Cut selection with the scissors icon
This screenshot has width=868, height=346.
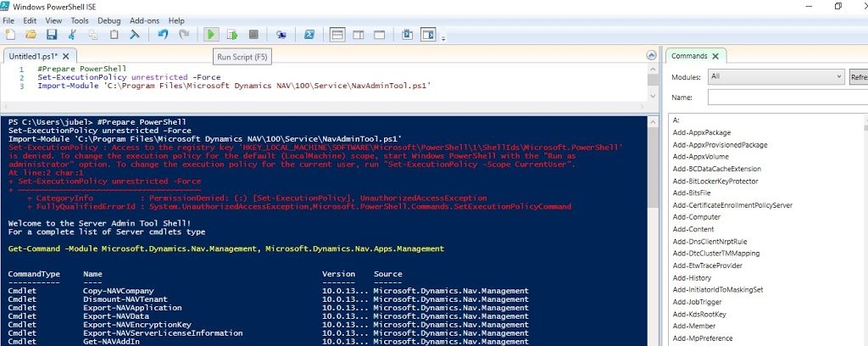click(x=72, y=35)
